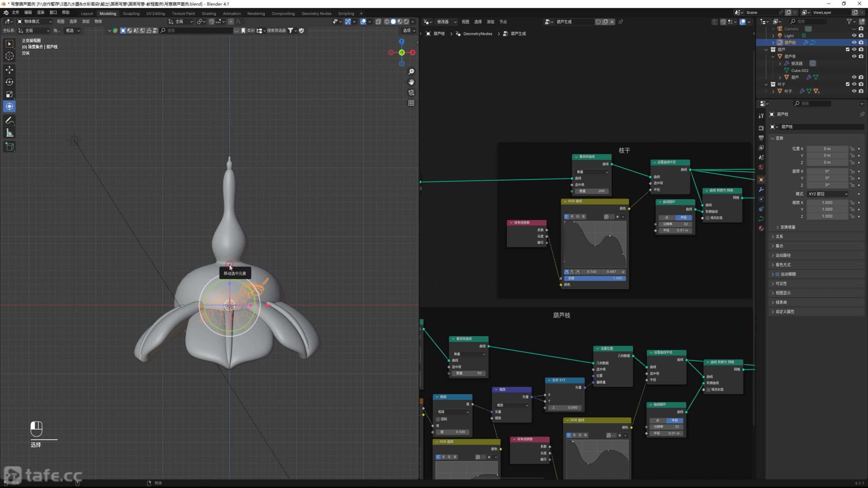This screenshot has width=868, height=488.
Task: Open the XYZ 欧拉 rotation mode dropdown
Action: click(827, 194)
